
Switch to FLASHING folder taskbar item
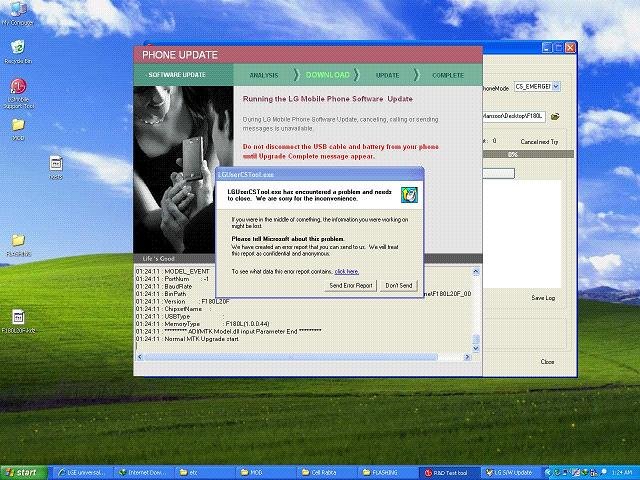389,473
